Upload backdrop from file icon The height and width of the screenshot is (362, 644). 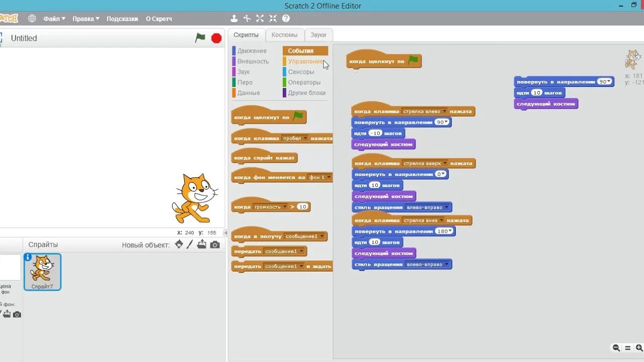click(x=7, y=314)
